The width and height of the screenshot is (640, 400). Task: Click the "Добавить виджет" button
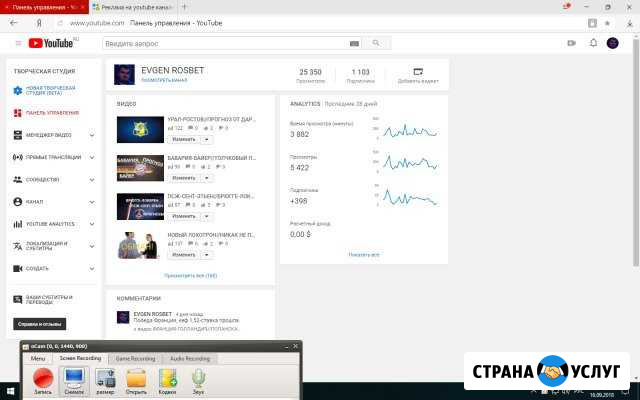[418, 76]
